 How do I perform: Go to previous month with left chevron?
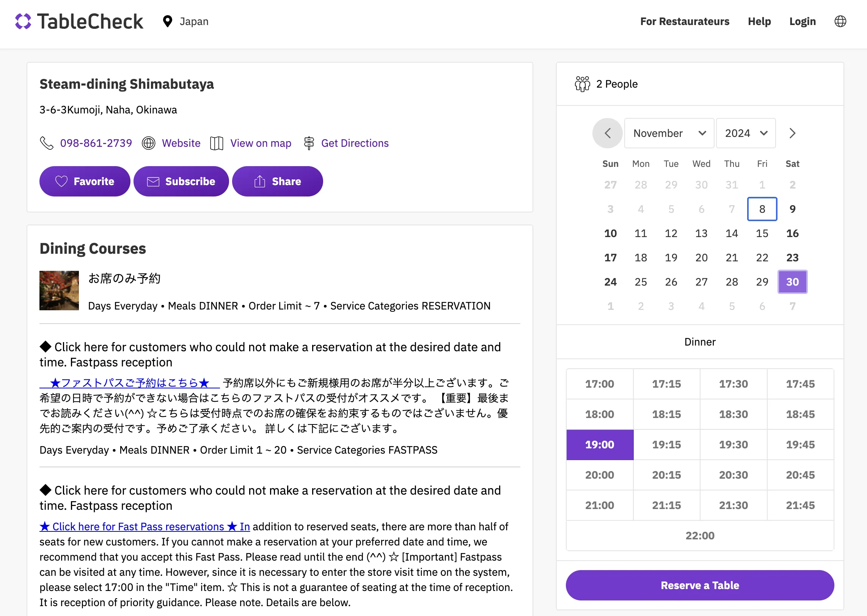click(x=608, y=133)
